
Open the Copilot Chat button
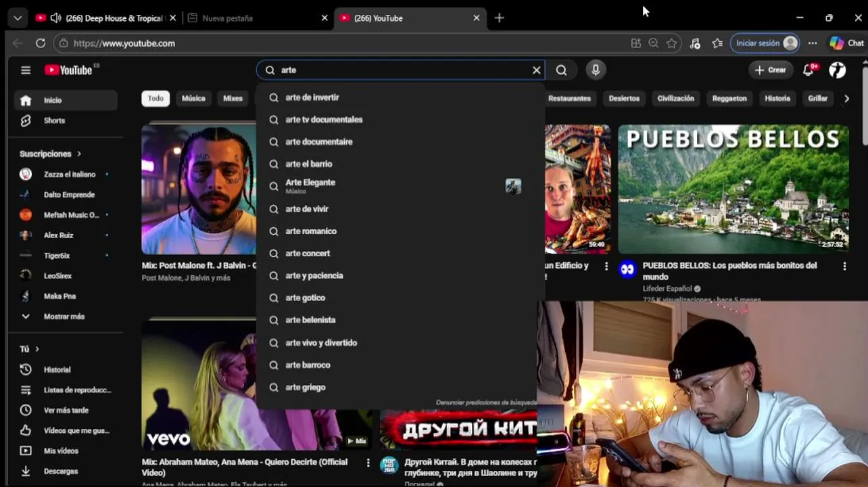[x=847, y=43]
